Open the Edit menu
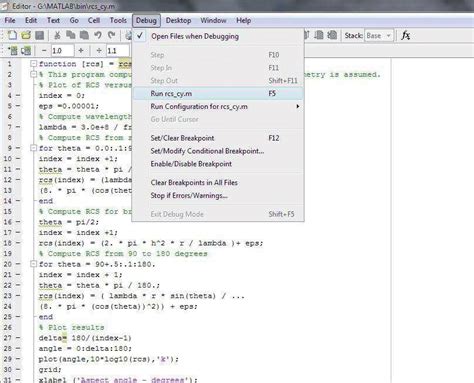474x383 pixels. tap(31, 20)
